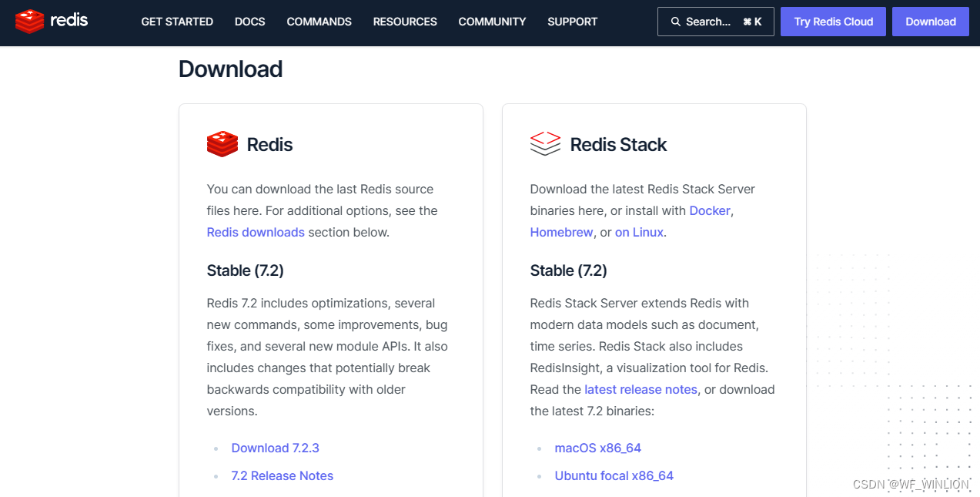Open the 7.2 Release Notes link
This screenshot has height=497, width=980.
(x=283, y=475)
